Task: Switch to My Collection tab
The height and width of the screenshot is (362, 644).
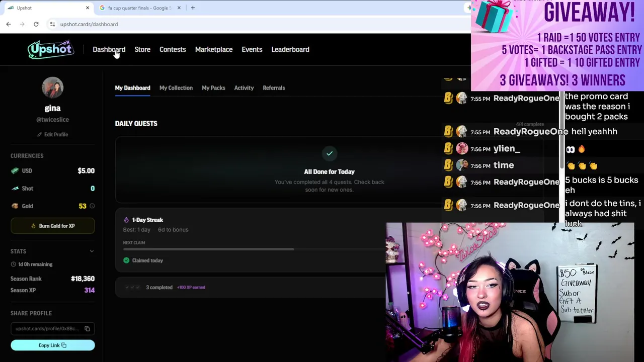Action: (x=176, y=88)
